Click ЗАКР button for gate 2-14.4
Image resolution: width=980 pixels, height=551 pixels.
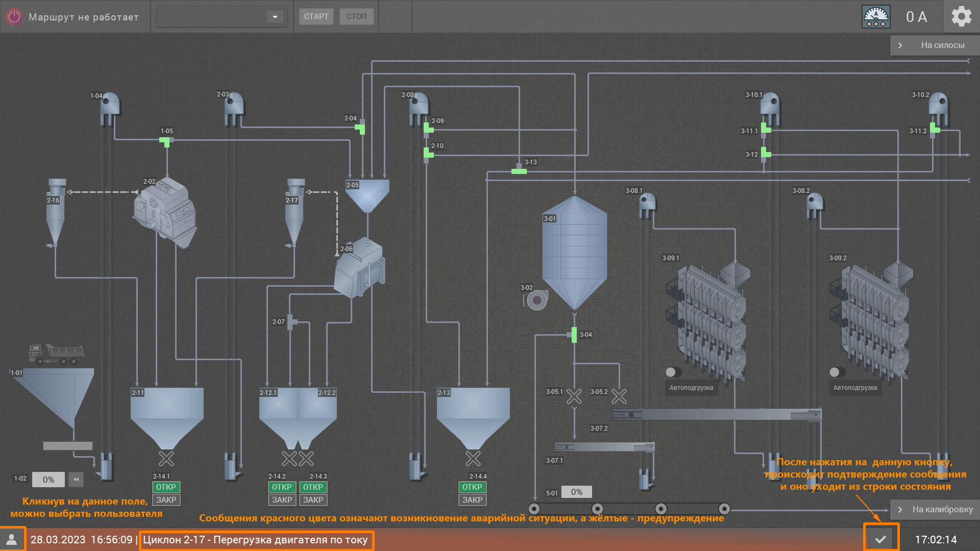pos(472,500)
